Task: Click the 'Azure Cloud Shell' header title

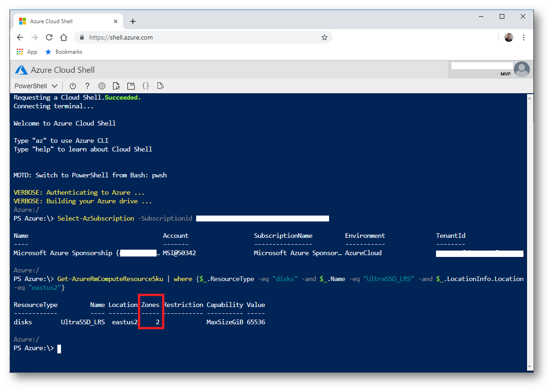Action: 63,70
